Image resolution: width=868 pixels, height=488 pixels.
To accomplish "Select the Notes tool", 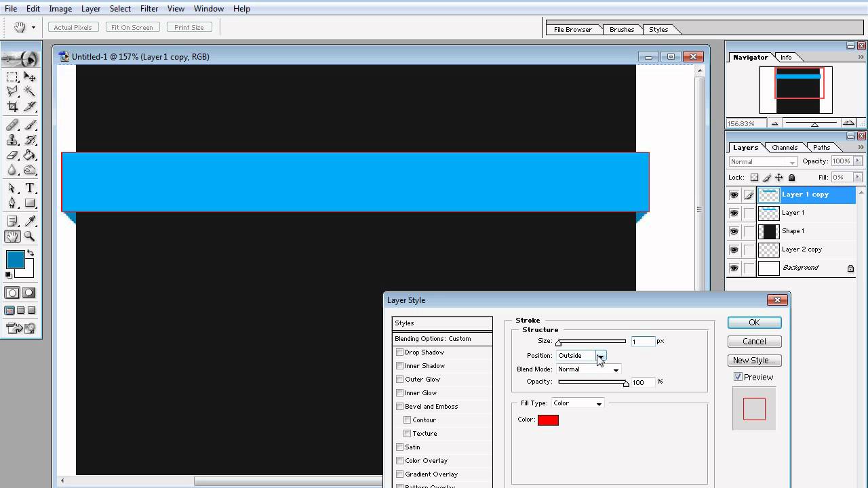I will pyautogui.click(x=12, y=222).
